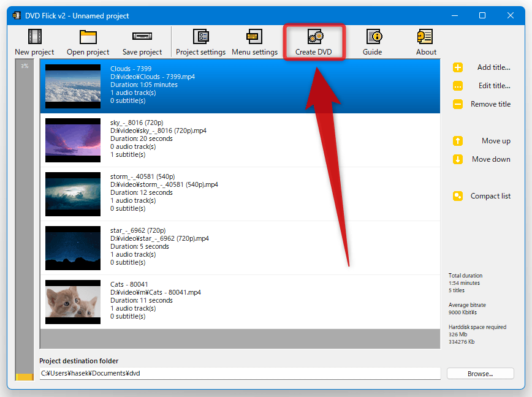This screenshot has width=532, height=397.
Task: Click the Create DVD gears icon
Action: (316, 36)
